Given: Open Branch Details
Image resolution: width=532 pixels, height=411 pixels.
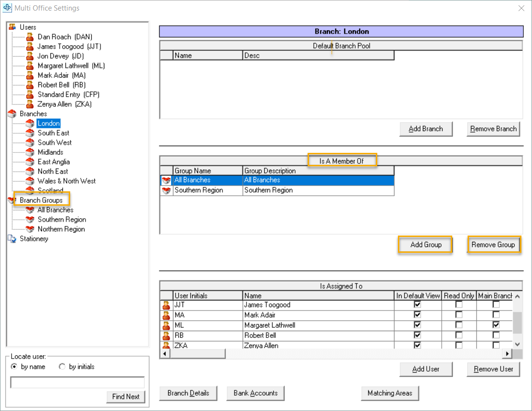Looking at the screenshot, I should (188, 393).
